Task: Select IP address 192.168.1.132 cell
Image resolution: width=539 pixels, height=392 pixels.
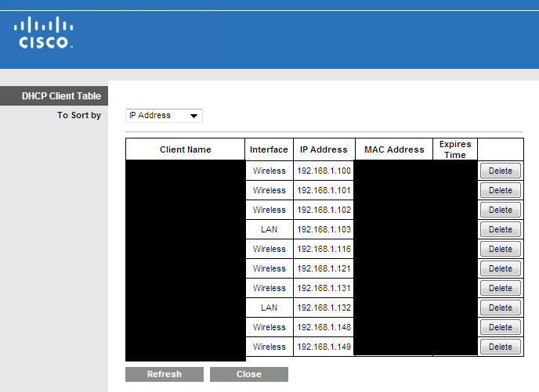Action: click(x=324, y=307)
